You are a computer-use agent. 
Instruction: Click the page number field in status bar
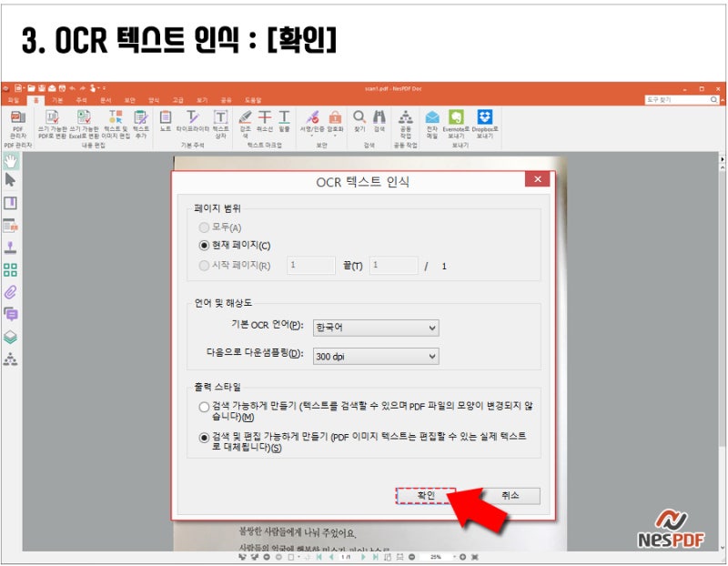coord(346,557)
